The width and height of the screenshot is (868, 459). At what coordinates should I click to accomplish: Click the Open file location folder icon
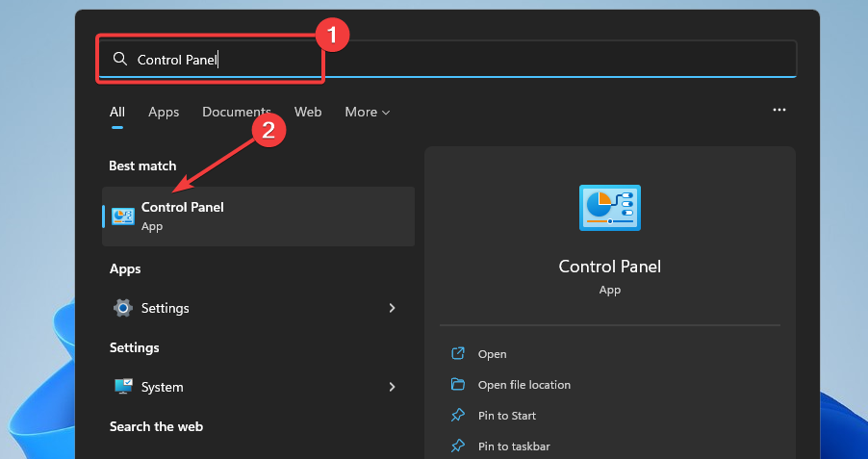click(x=458, y=384)
